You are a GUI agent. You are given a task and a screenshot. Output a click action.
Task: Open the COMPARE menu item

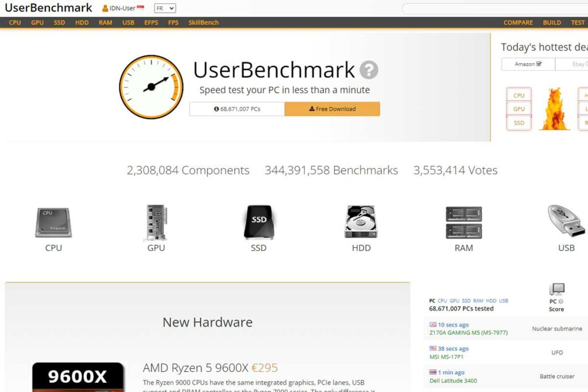pos(517,22)
